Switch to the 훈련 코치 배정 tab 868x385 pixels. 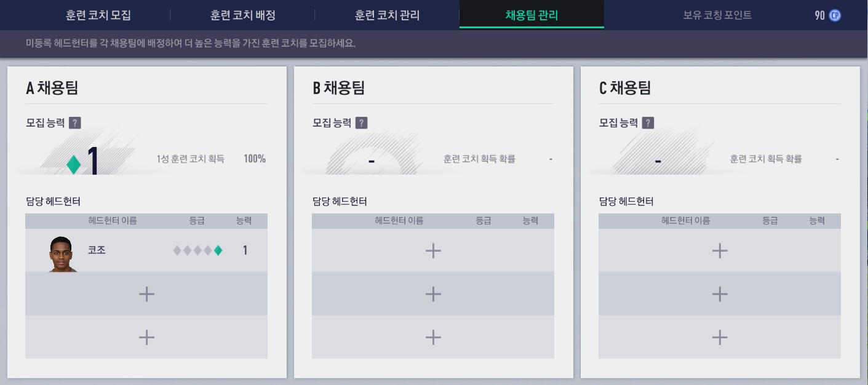[x=243, y=15]
